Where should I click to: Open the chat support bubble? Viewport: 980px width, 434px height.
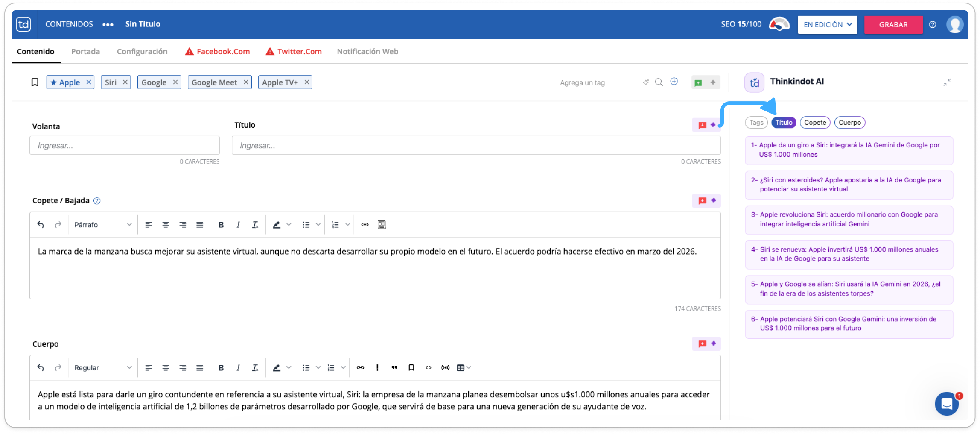point(947,404)
